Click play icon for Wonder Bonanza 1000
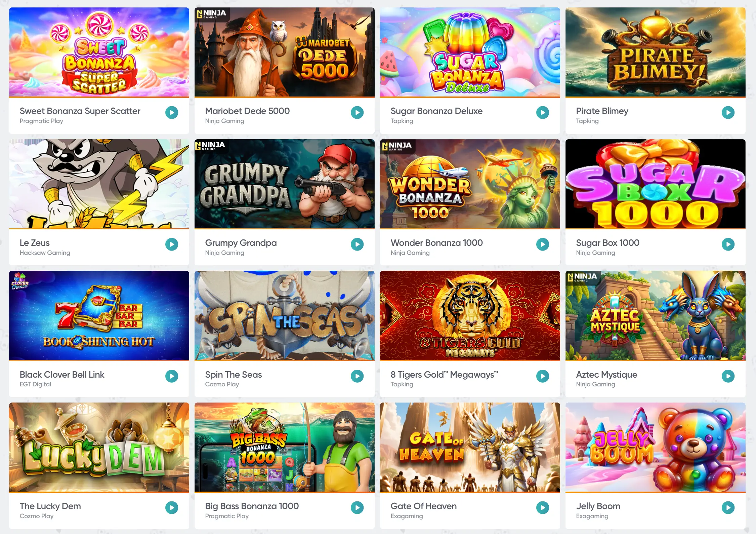 click(543, 244)
